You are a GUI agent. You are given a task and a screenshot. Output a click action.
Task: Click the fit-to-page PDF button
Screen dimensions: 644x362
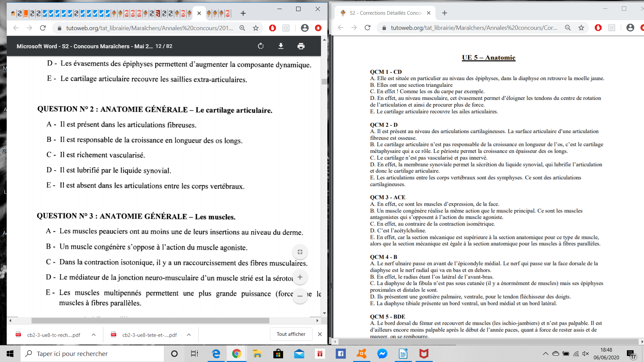pyautogui.click(x=300, y=252)
